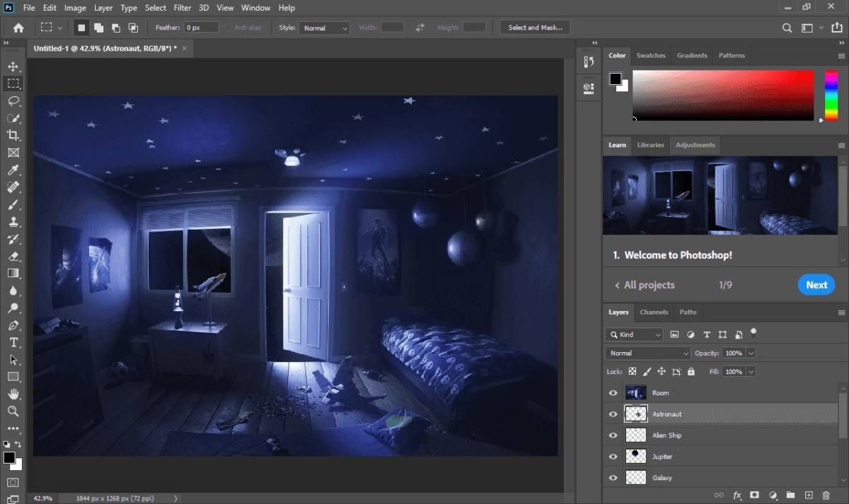Hide the Alien Ship layer
849x504 pixels.
613,435
